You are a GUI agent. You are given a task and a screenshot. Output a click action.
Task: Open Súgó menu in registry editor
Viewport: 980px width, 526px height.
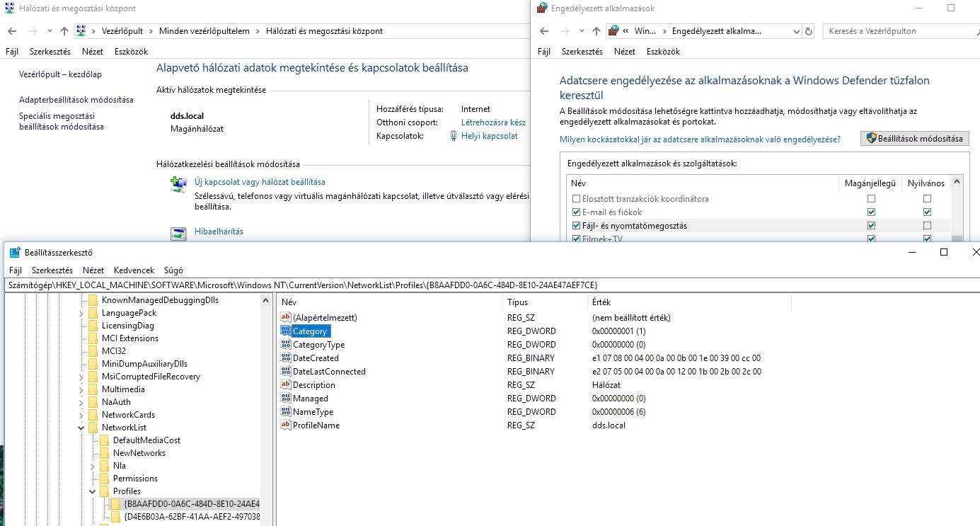[173, 270]
